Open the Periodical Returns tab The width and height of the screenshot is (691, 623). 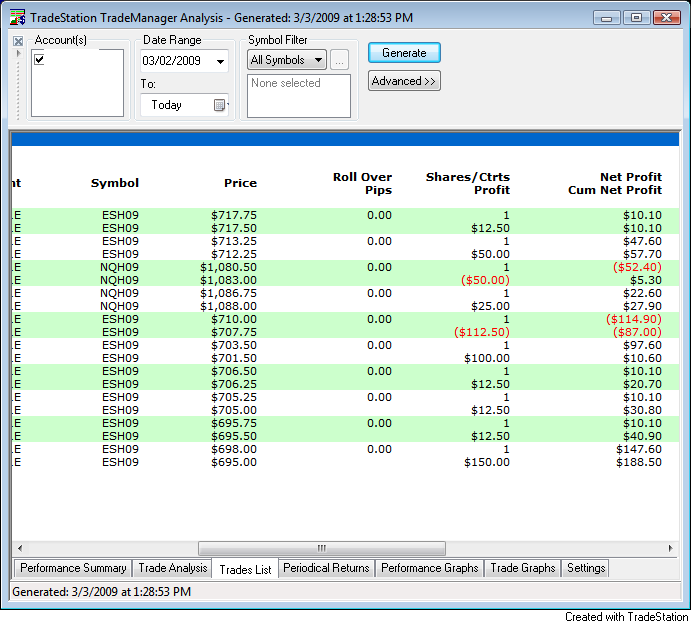(x=326, y=568)
